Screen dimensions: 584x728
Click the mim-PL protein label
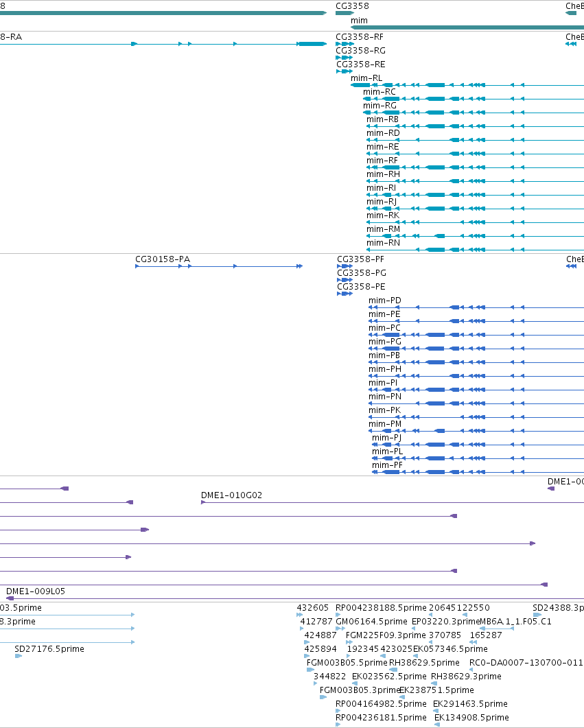tap(388, 451)
